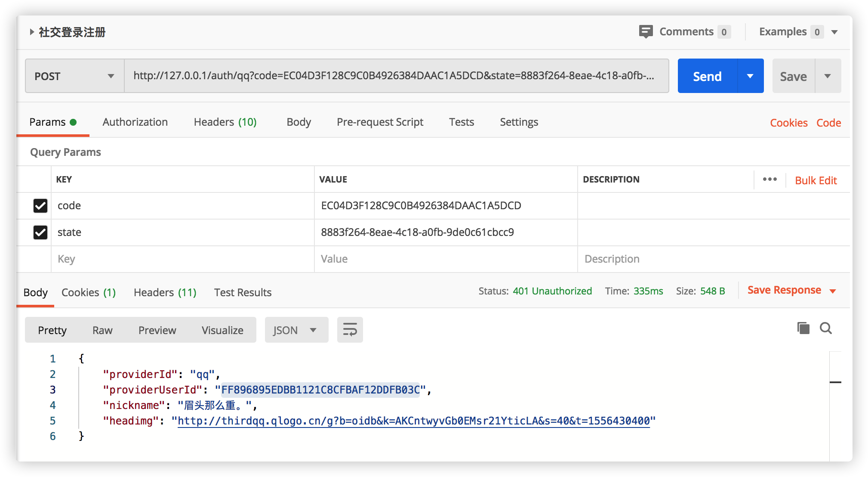The width and height of the screenshot is (868, 477).
Task: Click the three-dots column options icon
Action: tap(770, 180)
